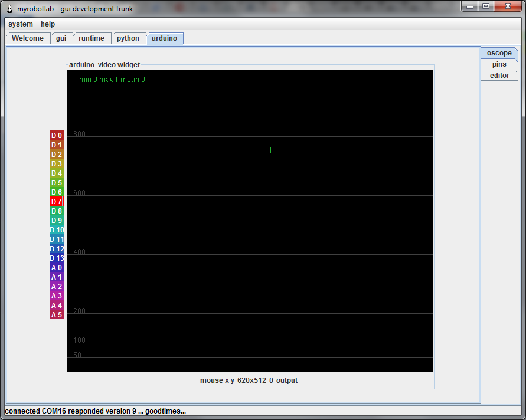Click the A 0 analog pin button
The width and height of the screenshot is (526, 420).
coord(57,267)
